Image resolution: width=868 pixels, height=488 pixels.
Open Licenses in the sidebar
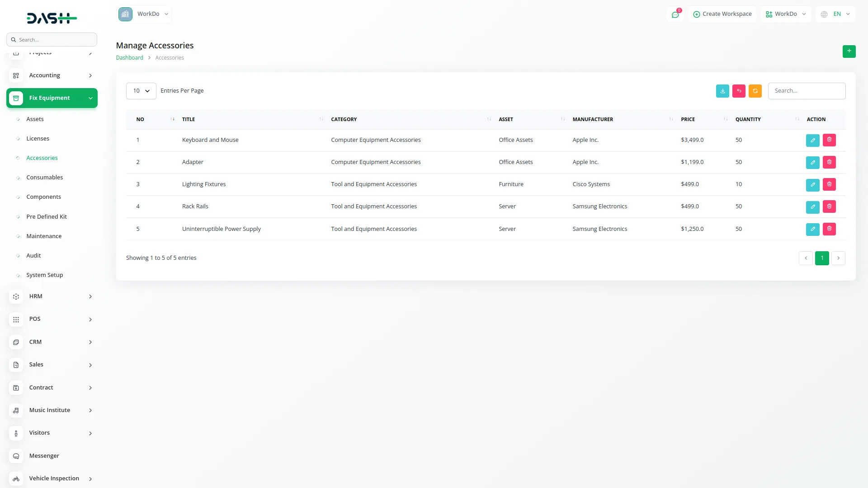[38, 139]
